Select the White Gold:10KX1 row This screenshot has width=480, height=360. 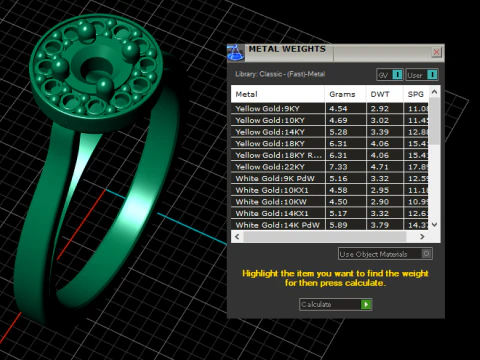[x=330, y=190]
